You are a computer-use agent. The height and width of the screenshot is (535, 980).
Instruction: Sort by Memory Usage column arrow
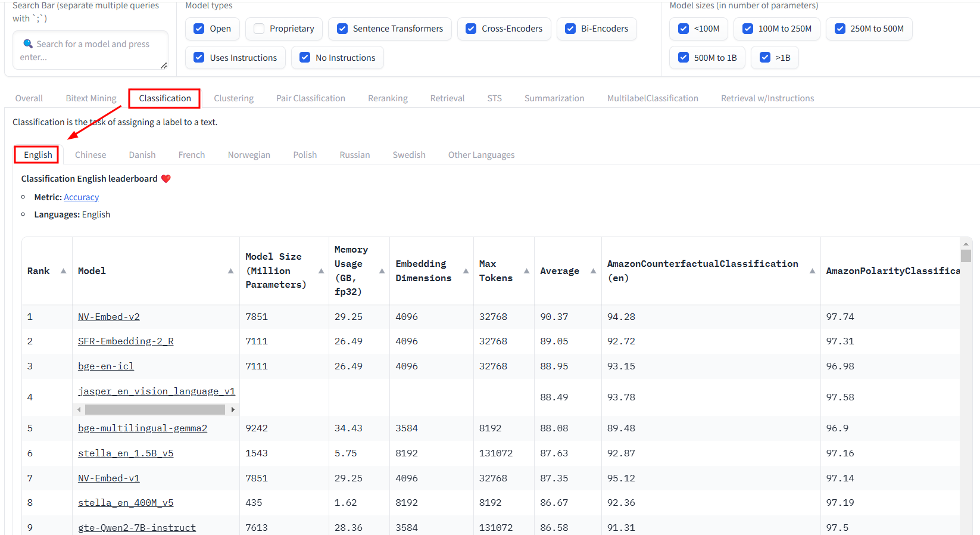pos(382,271)
